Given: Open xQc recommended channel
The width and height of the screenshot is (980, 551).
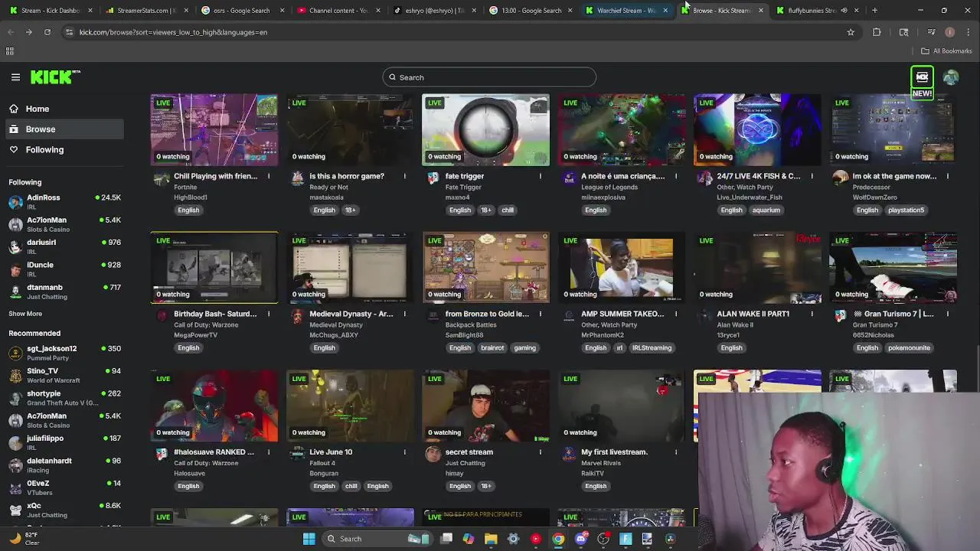Looking at the screenshot, I should (x=64, y=510).
